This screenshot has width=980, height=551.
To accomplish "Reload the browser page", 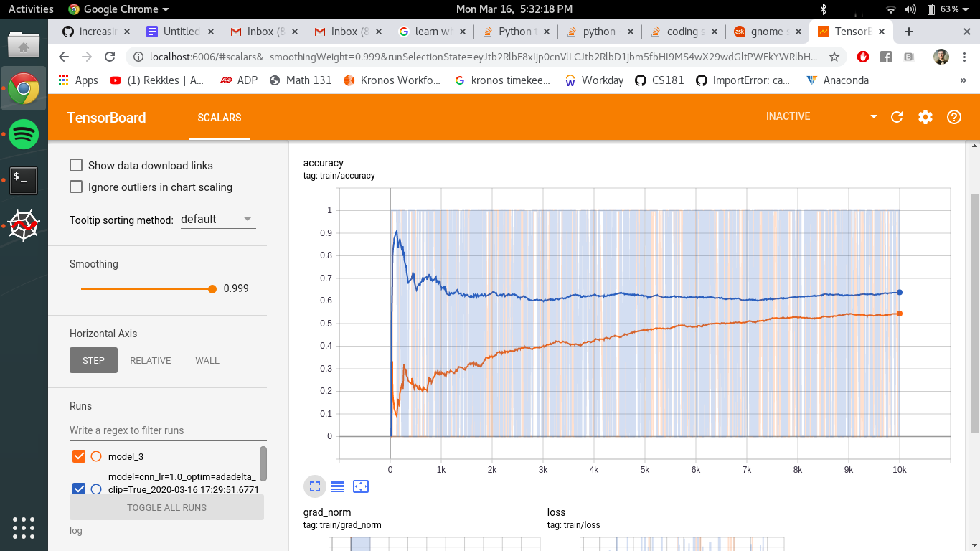I will pyautogui.click(x=110, y=57).
